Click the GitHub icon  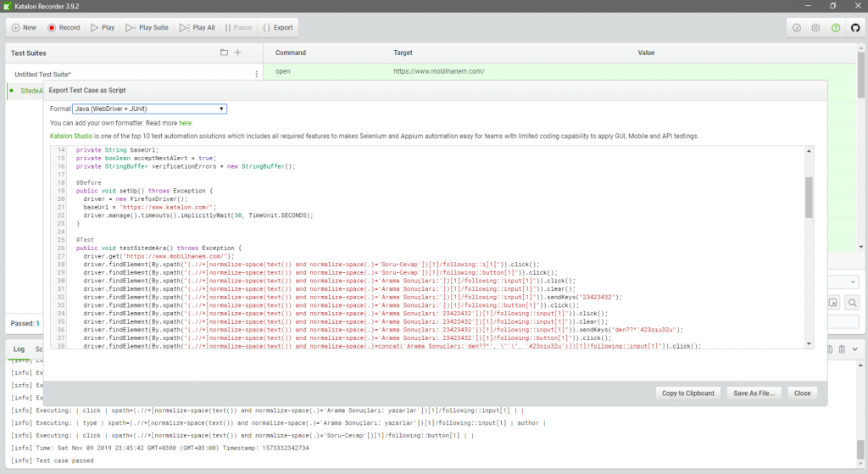click(x=855, y=28)
